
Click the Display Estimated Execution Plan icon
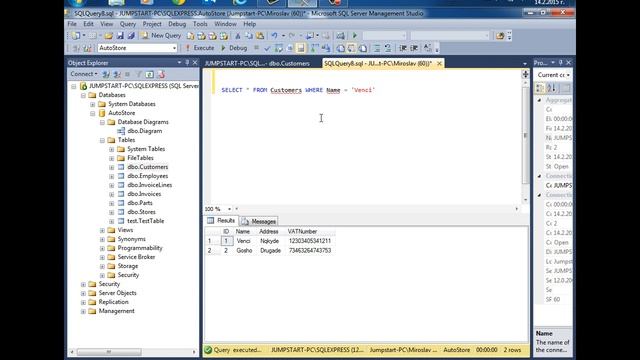pos(278,48)
